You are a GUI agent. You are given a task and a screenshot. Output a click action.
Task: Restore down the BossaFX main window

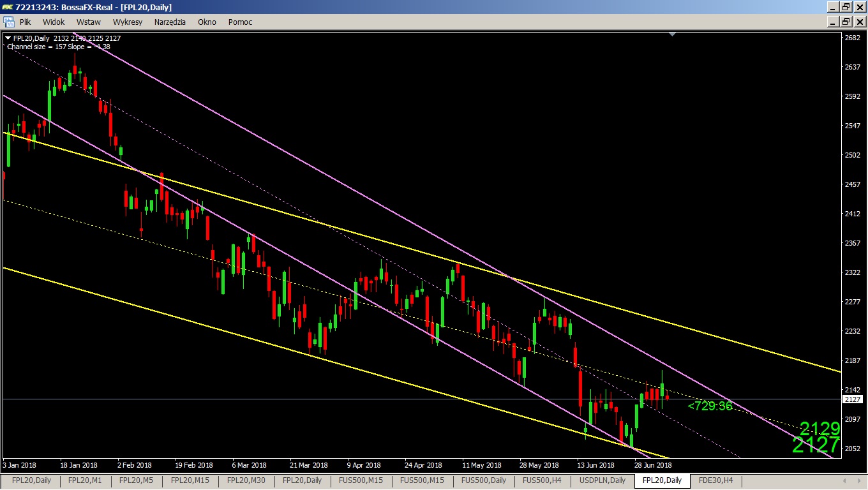pos(846,7)
